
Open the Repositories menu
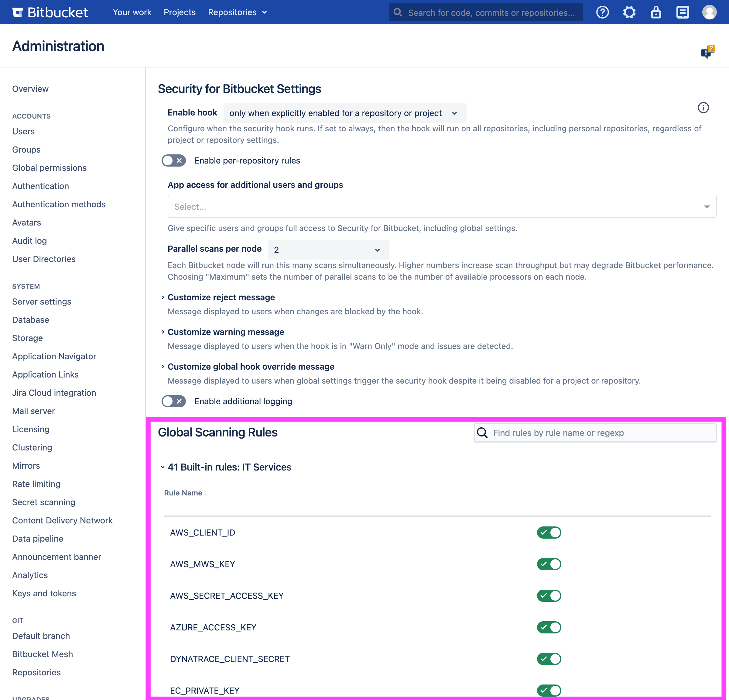tap(237, 12)
